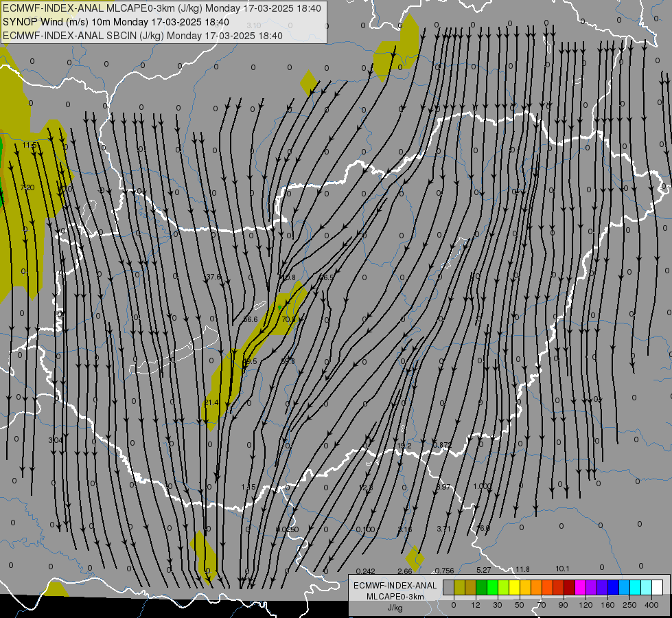Click the 49.5 value on map
672x618 pixels.
[x=249, y=362]
